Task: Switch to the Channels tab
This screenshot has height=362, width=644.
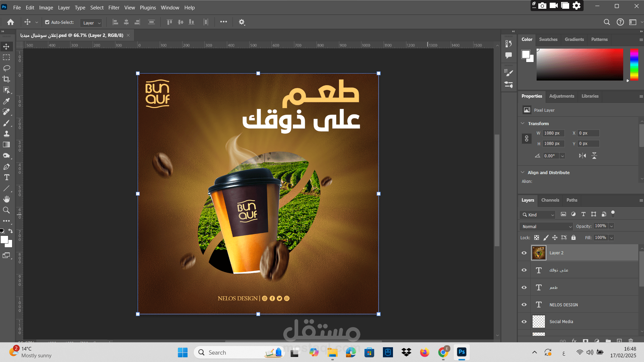Action: tap(550, 200)
